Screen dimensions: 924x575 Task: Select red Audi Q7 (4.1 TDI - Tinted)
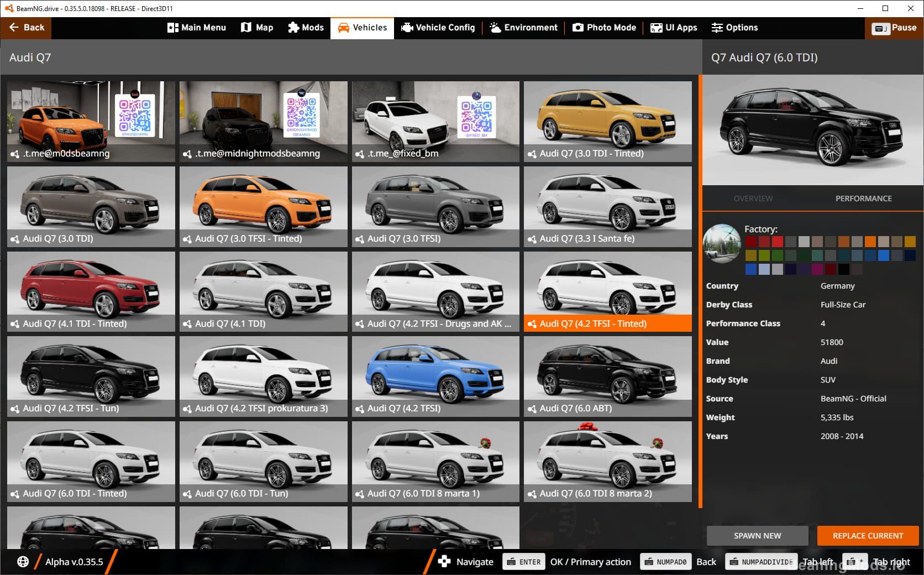point(91,292)
